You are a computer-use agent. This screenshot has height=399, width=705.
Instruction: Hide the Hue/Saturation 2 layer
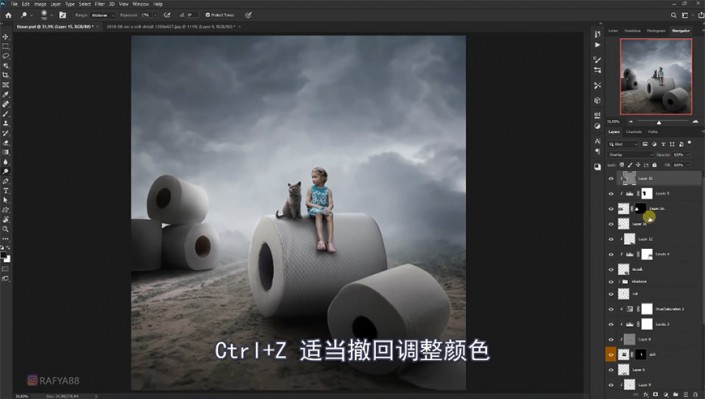pyautogui.click(x=611, y=309)
